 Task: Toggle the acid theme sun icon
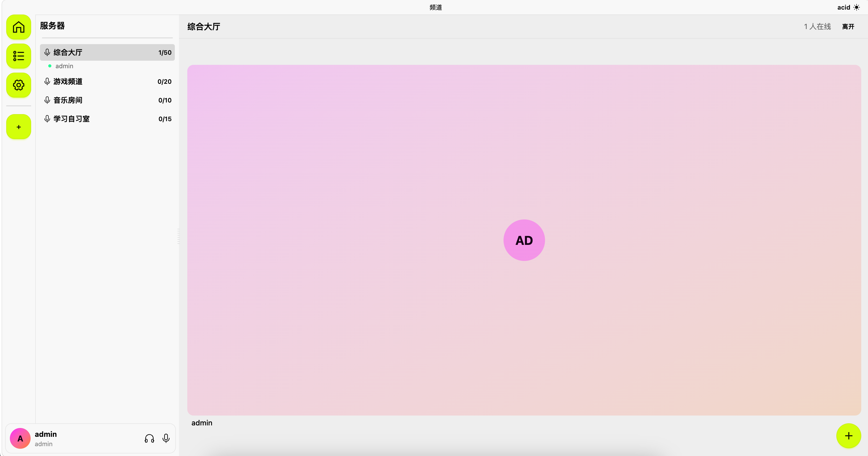(x=857, y=8)
